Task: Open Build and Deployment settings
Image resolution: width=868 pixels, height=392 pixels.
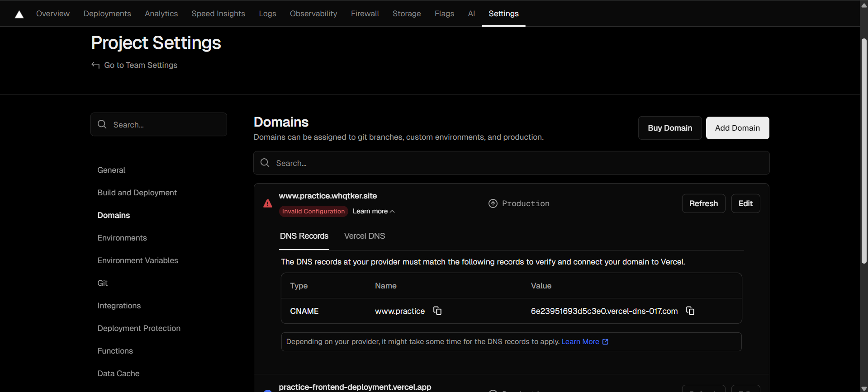Action: pyautogui.click(x=137, y=193)
